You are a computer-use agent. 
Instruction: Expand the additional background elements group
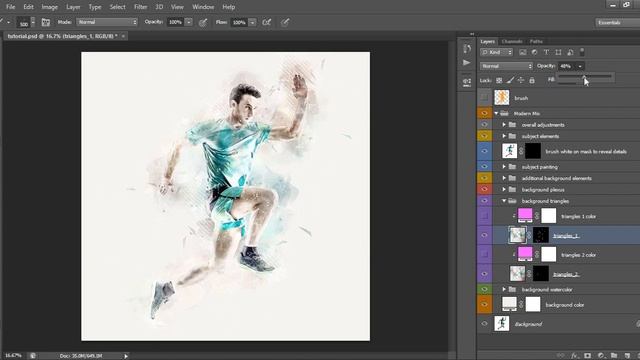[504, 178]
